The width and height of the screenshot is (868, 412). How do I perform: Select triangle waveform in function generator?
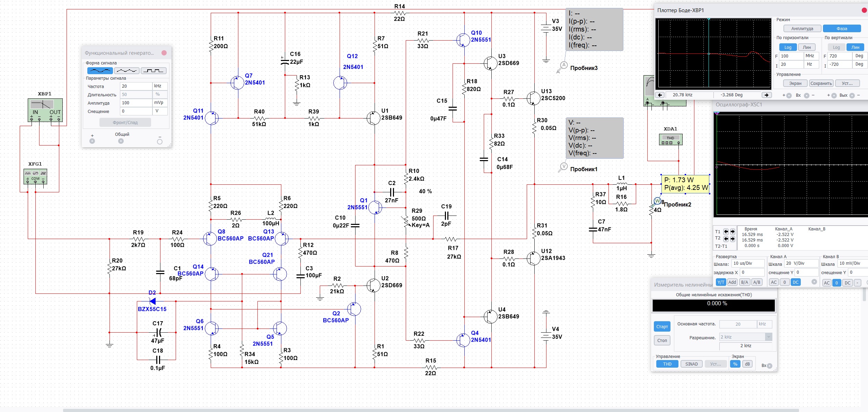coord(126,71)
